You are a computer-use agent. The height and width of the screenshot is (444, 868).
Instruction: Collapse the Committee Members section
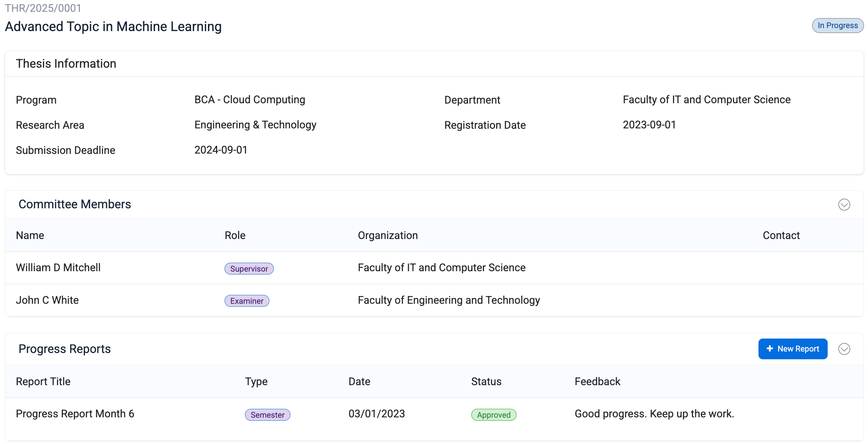(x=844, y=205)
